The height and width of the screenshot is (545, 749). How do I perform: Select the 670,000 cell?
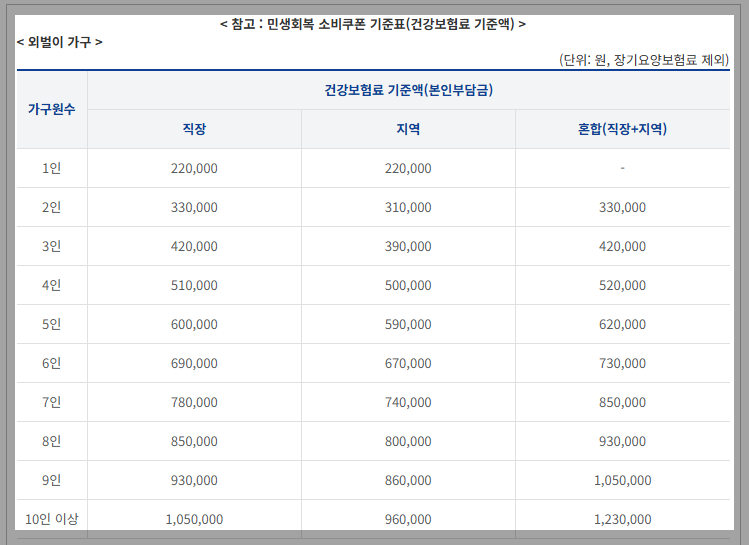pos(408,363)
